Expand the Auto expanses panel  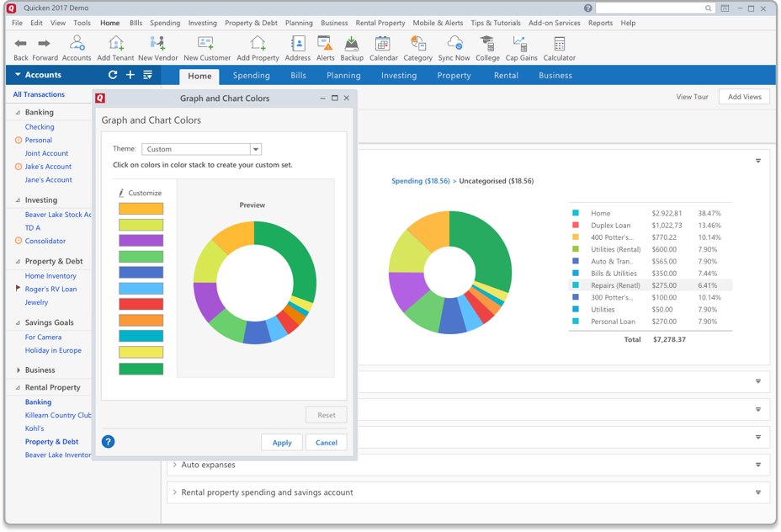tap(175, 465)
